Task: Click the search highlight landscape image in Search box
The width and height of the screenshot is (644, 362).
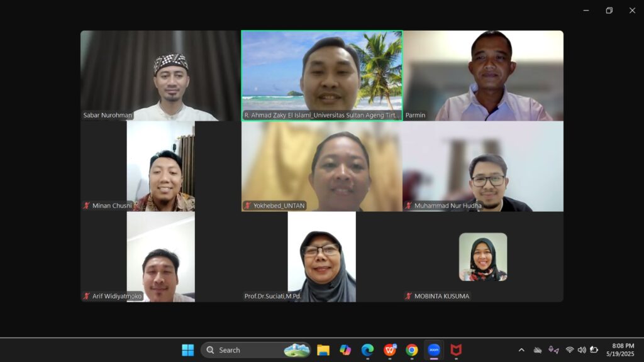Action: (x=297, y=350)
